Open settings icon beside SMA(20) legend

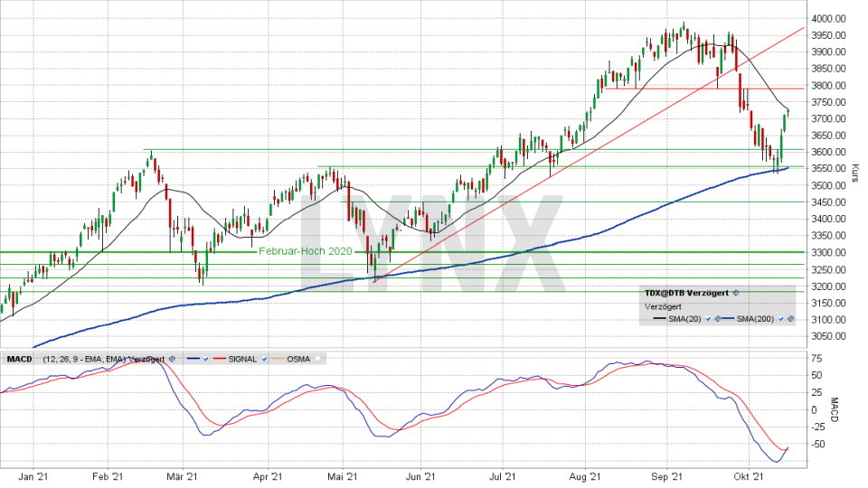pyautogui.click(x=718, y=319)
